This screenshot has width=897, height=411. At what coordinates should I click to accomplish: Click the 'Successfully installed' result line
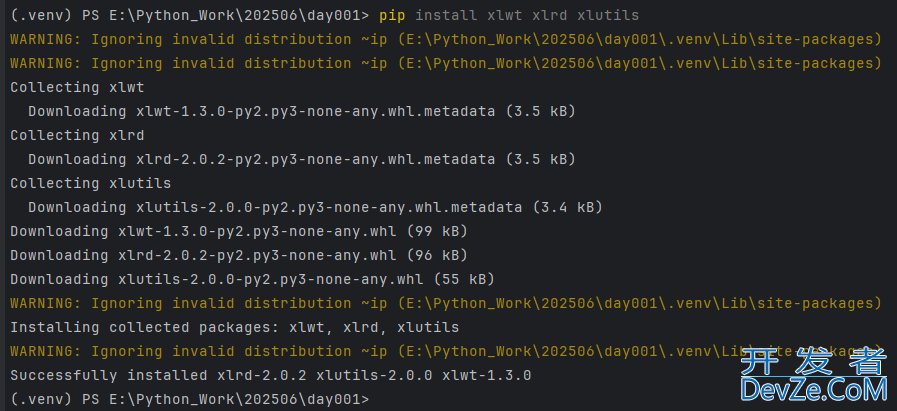coord(270,375)
